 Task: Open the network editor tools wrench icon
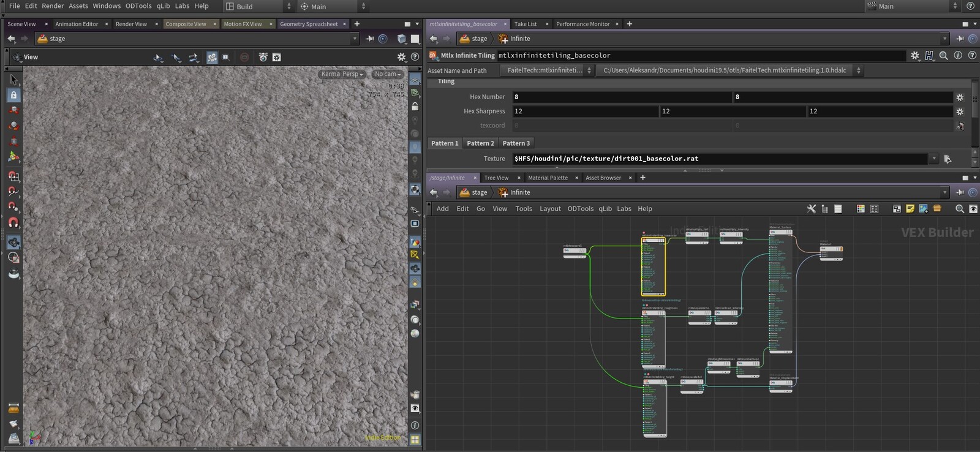[812, 209]
